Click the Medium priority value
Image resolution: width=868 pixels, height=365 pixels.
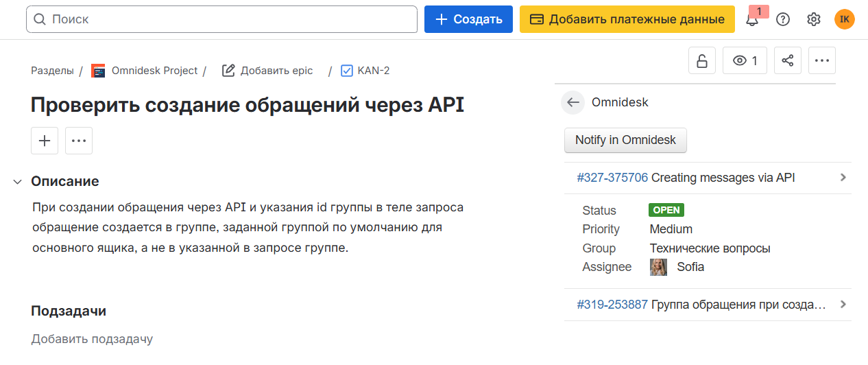pyautogui.click(x=671, y=229)
